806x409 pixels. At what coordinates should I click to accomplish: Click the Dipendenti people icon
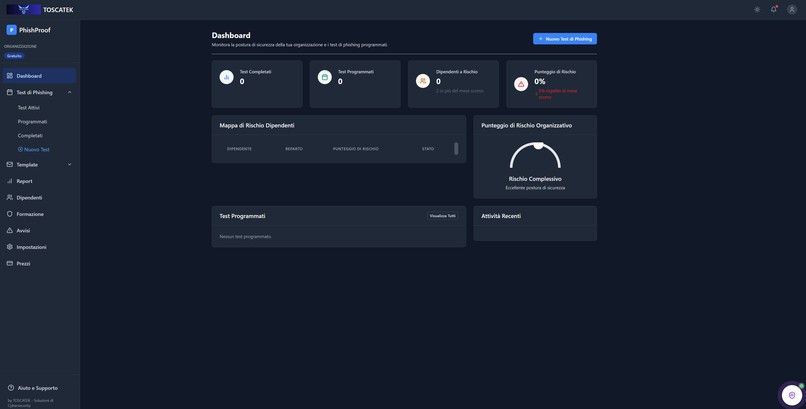pyautogui.click(x=10, y=197)
